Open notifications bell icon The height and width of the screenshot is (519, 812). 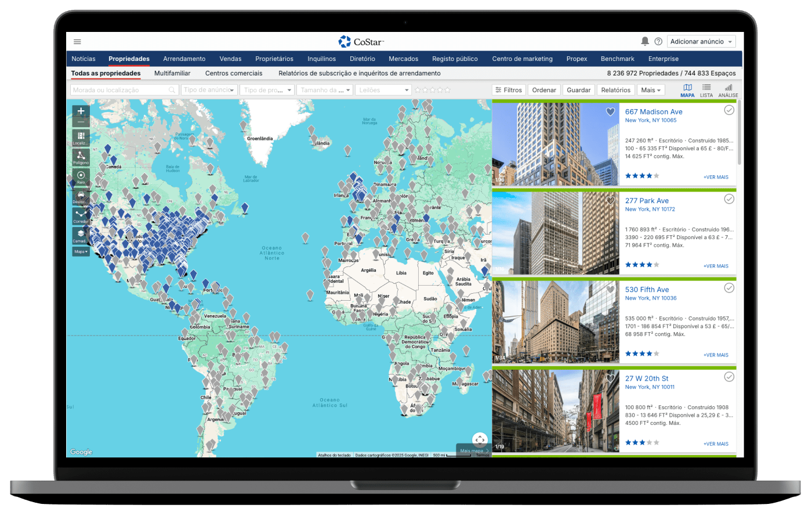[x=645, y=41]
